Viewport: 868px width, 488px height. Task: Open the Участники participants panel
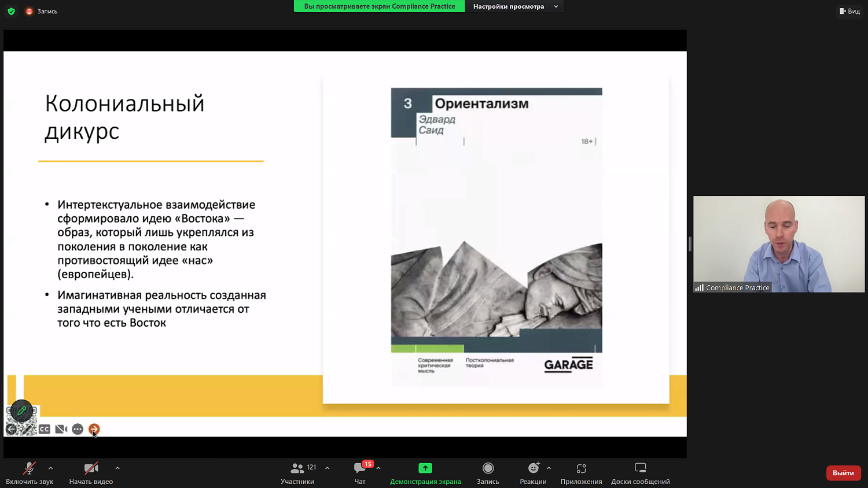(297, 473)
